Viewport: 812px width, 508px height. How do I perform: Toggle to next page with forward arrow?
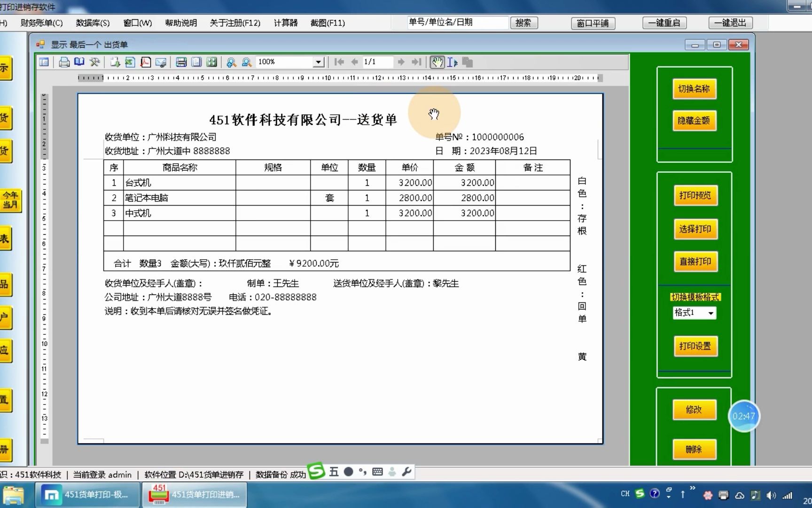pos(401,62)
